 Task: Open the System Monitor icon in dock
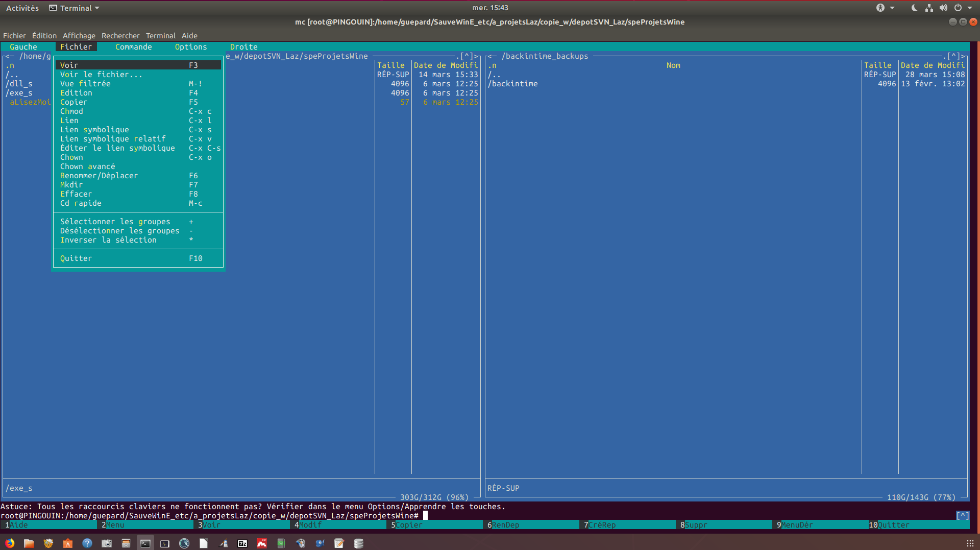click(x=165, y=543)
